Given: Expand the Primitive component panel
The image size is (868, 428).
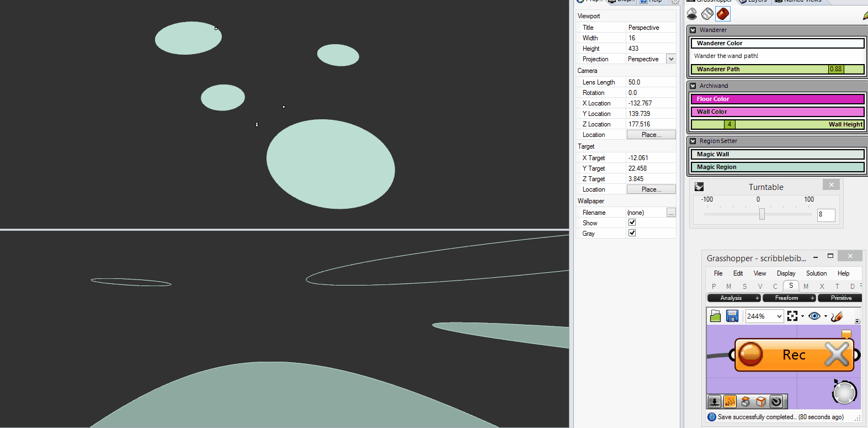Looking at the screenshot, I should 840,298.
